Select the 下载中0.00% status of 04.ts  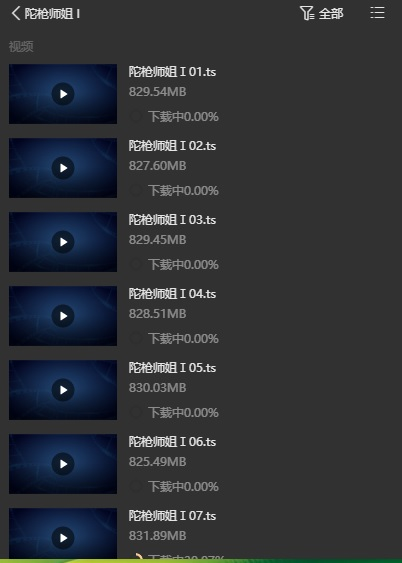[x=183, y=339]
